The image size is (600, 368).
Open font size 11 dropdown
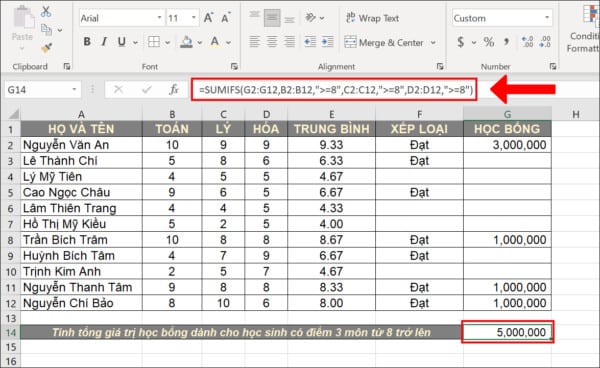194,18
